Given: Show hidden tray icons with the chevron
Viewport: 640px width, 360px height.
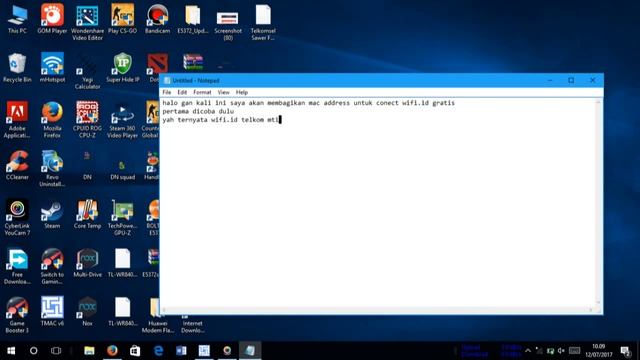Looking at the screenshot, I should click(528, 351).
